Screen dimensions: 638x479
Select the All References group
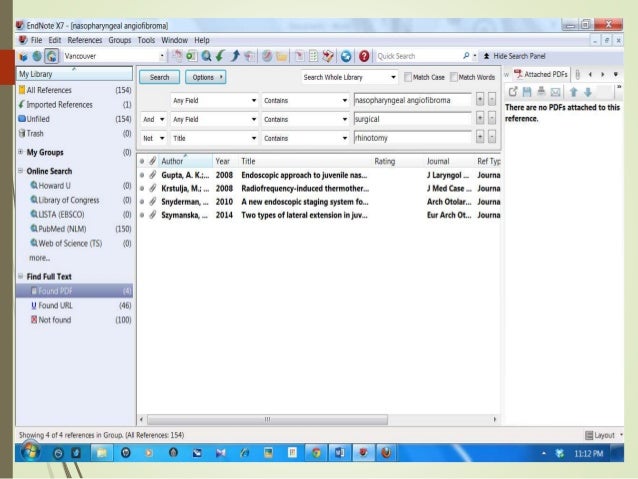(75, 90)
